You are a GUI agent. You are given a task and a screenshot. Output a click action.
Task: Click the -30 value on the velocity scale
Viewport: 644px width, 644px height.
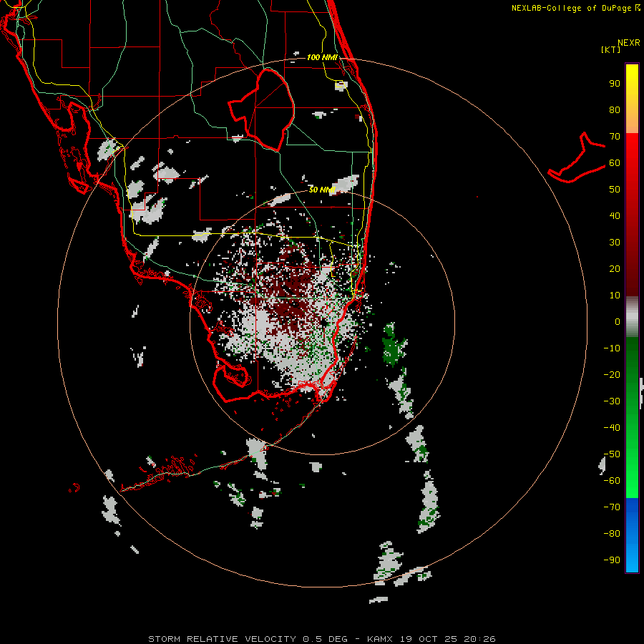tap(612, 401)
